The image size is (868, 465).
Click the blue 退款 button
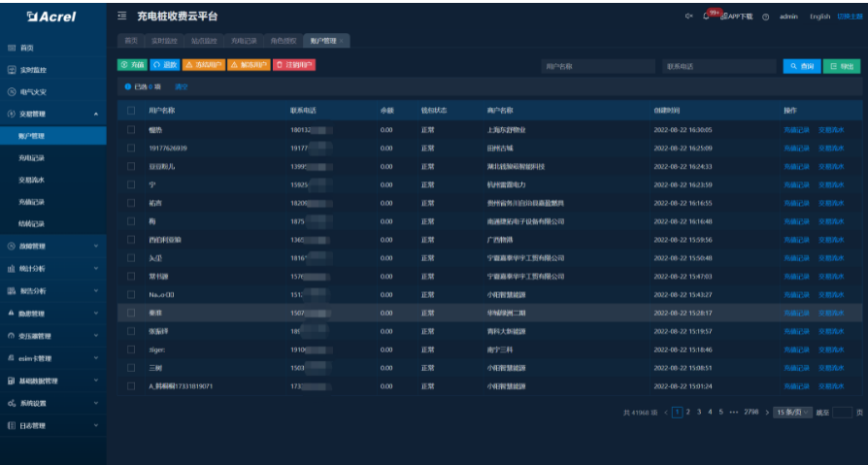(164, 65)
